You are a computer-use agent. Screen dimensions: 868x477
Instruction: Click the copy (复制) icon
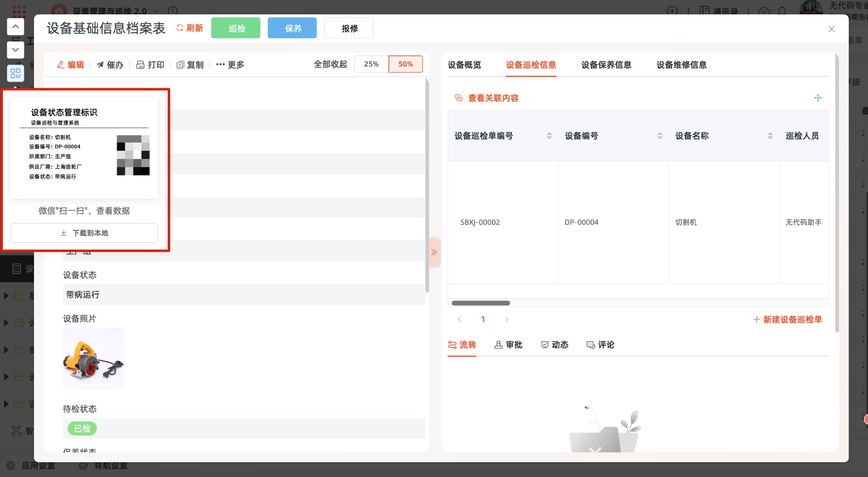[180, 65]
